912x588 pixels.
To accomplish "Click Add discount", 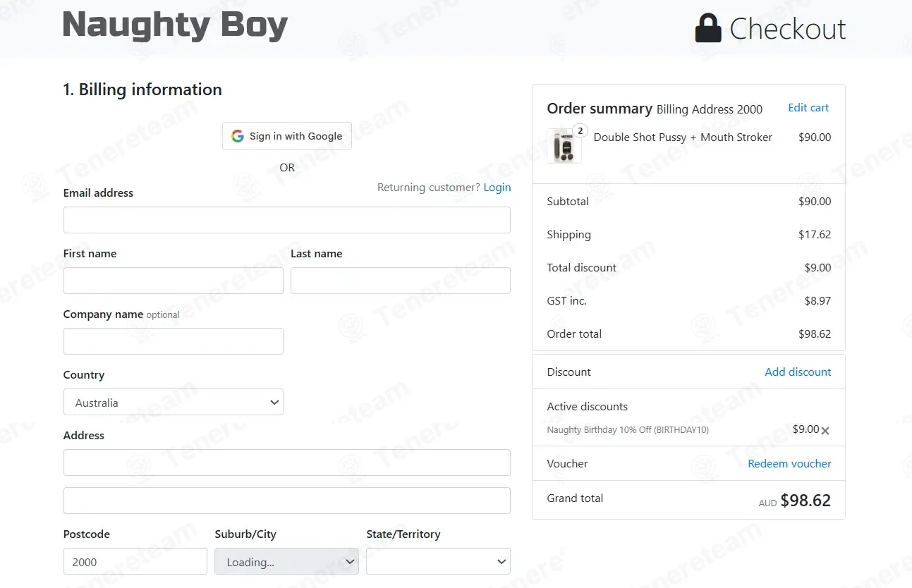I will point(798,372).
